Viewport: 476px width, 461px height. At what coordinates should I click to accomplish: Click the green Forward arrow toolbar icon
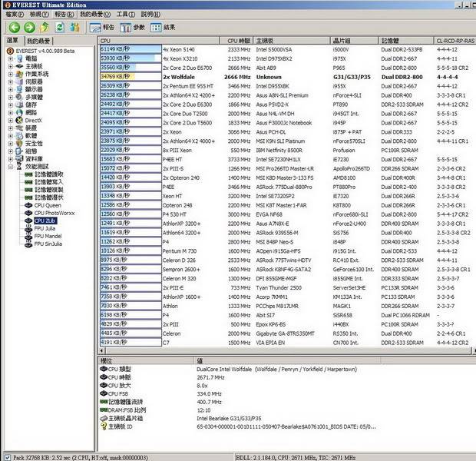pyautogui.click(x=29, y=28)
